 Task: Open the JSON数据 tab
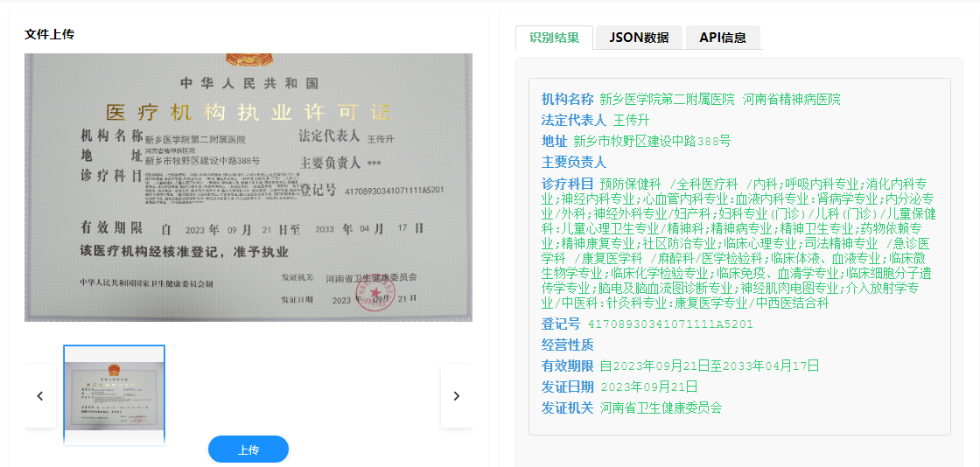tap(639, 38)
